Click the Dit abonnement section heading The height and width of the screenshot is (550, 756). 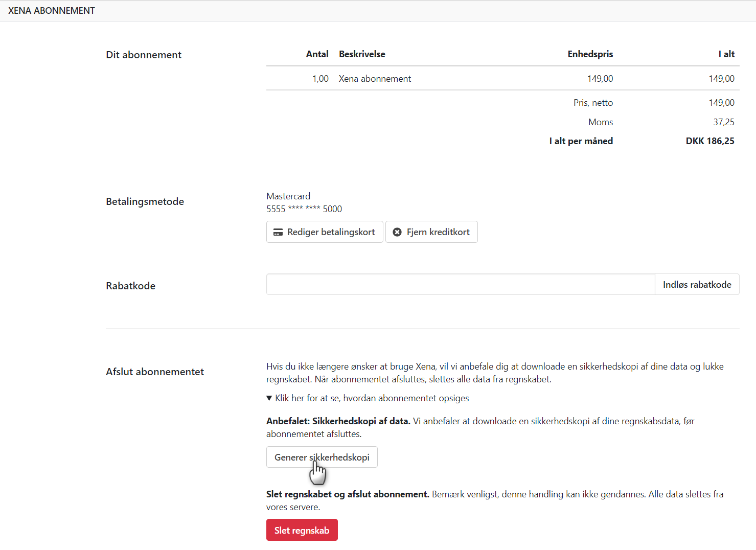(x=144, y=55)
